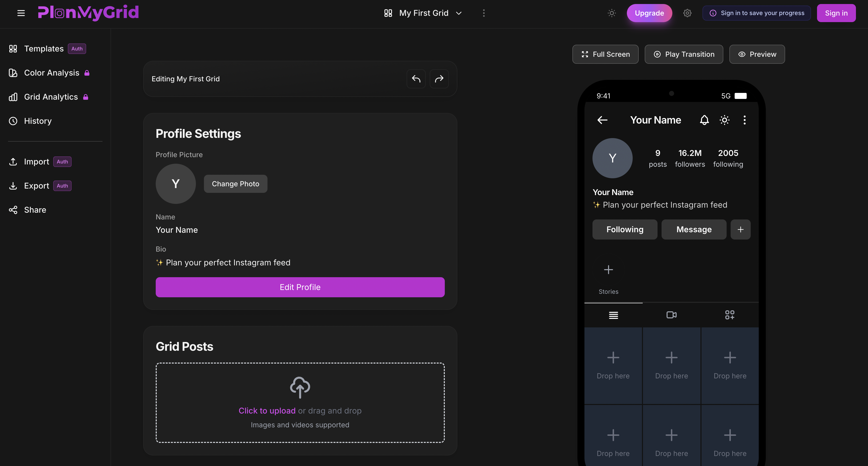Toggle the theme sun icon inside the phone preview

tap(724, 120)
